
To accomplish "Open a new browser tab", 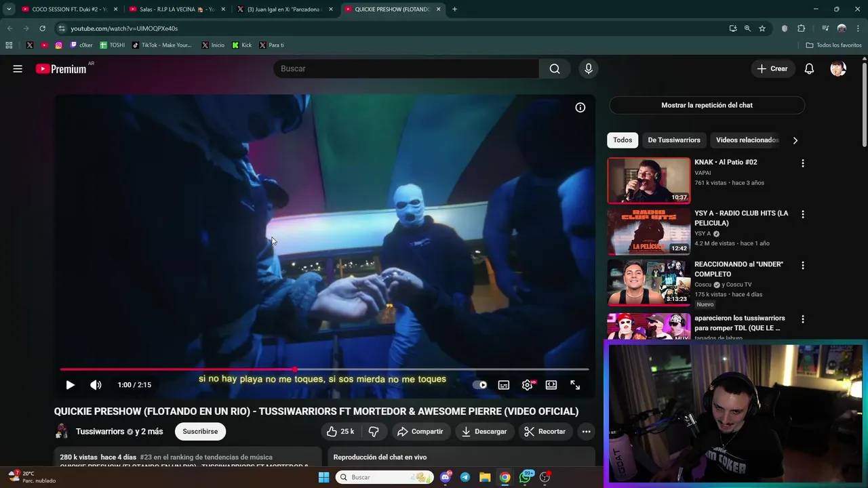I will pyautogui.click(x=454, y=9).
